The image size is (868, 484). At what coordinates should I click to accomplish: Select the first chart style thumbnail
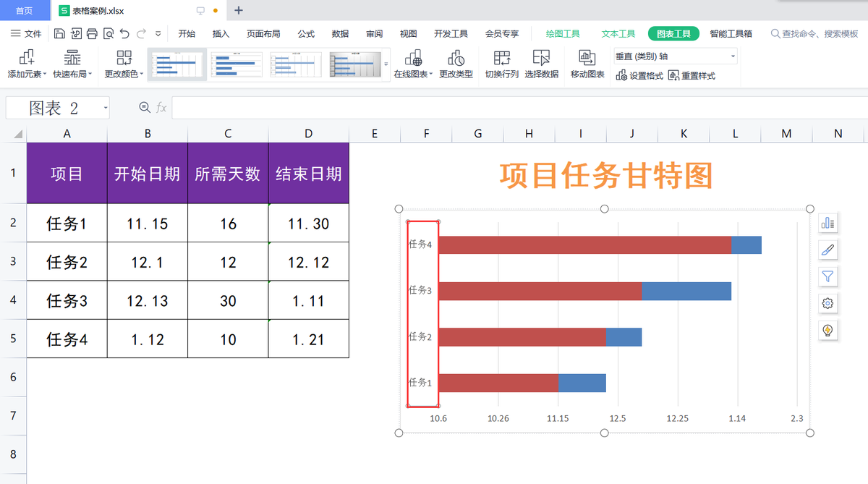tap(177, 64)
